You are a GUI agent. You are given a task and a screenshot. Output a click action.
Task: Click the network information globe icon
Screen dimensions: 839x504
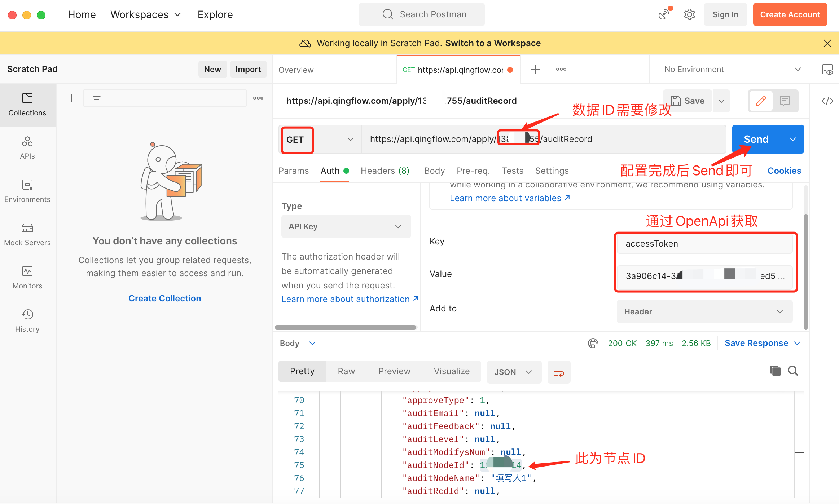click(x=594, y=343)
